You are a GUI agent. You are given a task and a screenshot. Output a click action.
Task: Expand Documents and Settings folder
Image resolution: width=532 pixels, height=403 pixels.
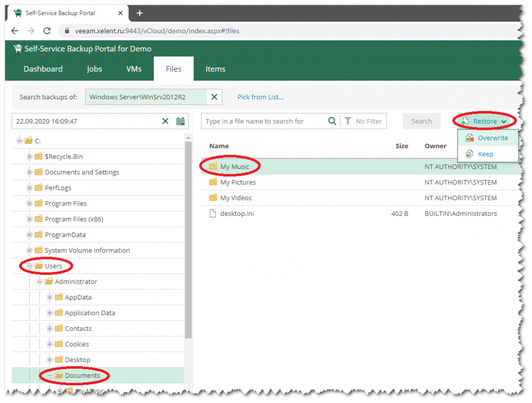pos(30,172)
